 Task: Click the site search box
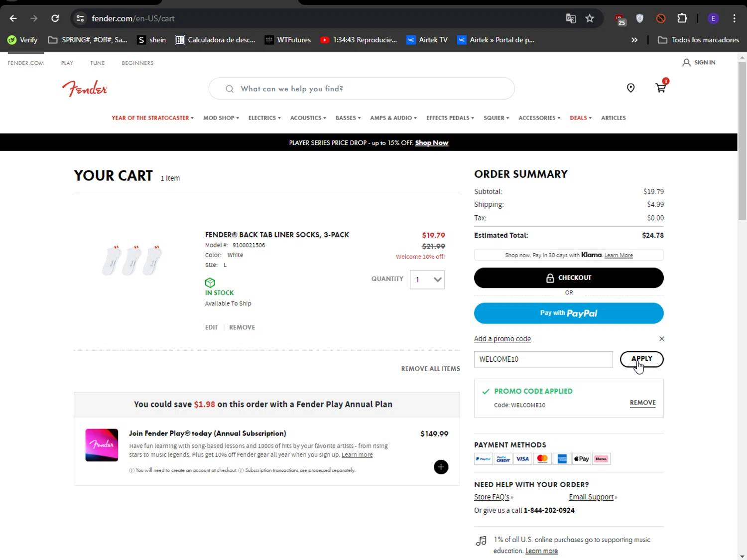click(362, 89)
